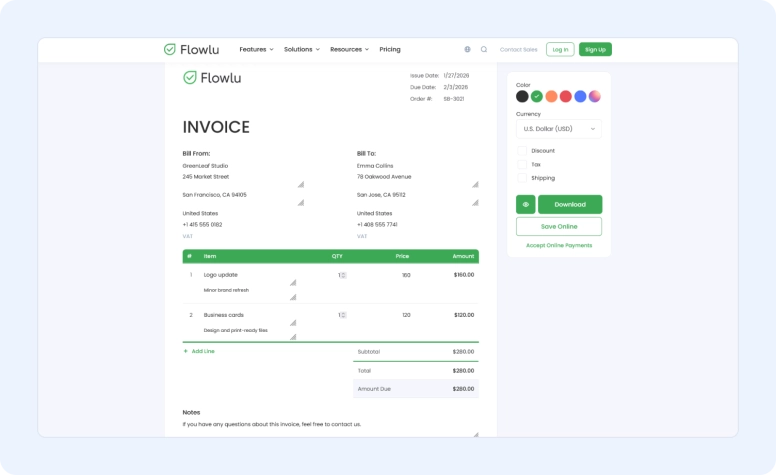Click the Notes text about questions
Screen dimensions: 776x475
[272, 425]
